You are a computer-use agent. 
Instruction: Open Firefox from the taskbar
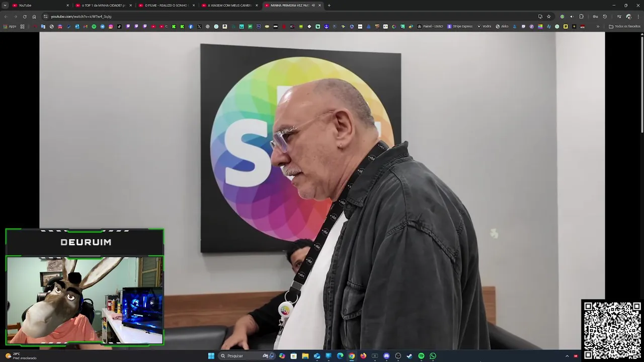coord(363,356)
